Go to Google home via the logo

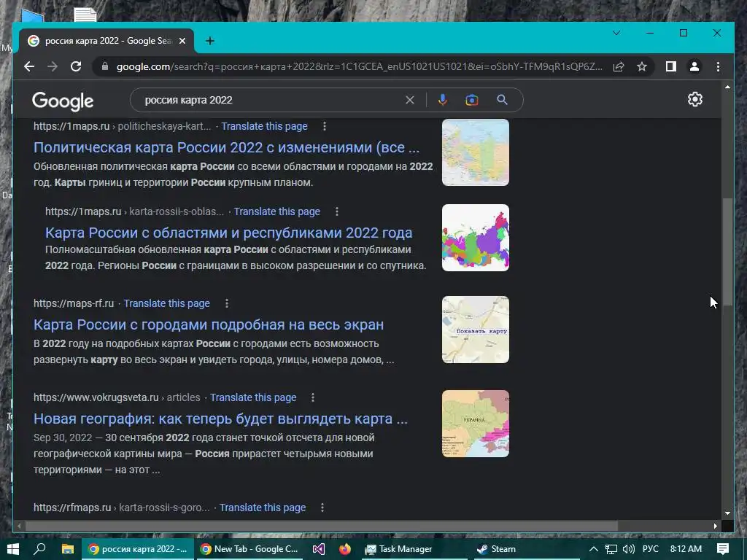[x=63, y=101]
